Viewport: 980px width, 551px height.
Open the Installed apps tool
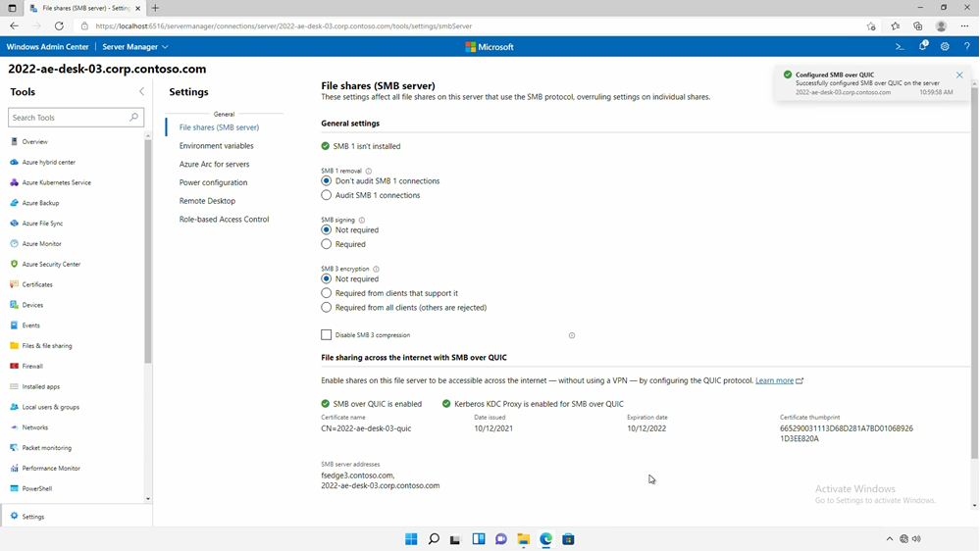point(40,386)
